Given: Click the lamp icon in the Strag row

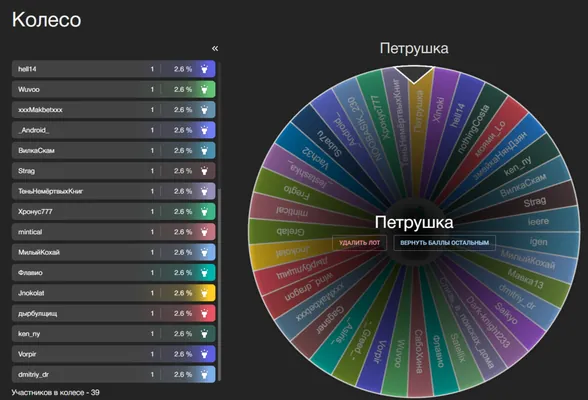Looking at the screenshot, I should (x=204, y=171).
